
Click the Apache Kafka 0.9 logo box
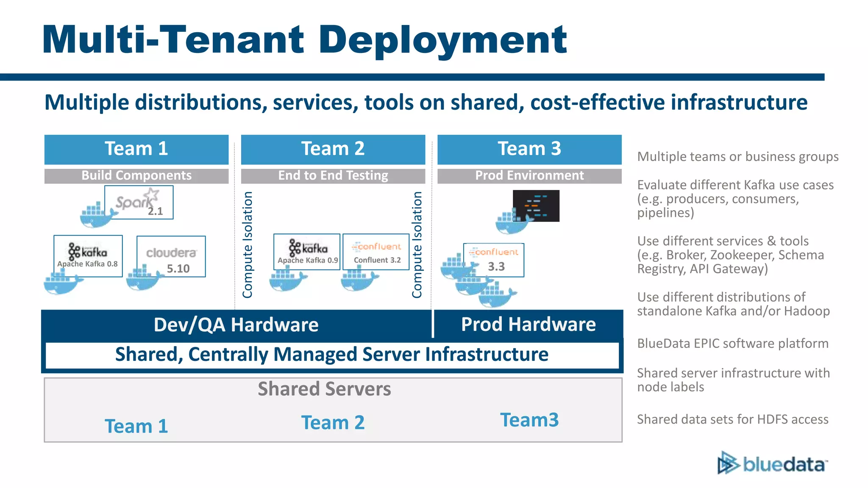click(x=307, y=252)
